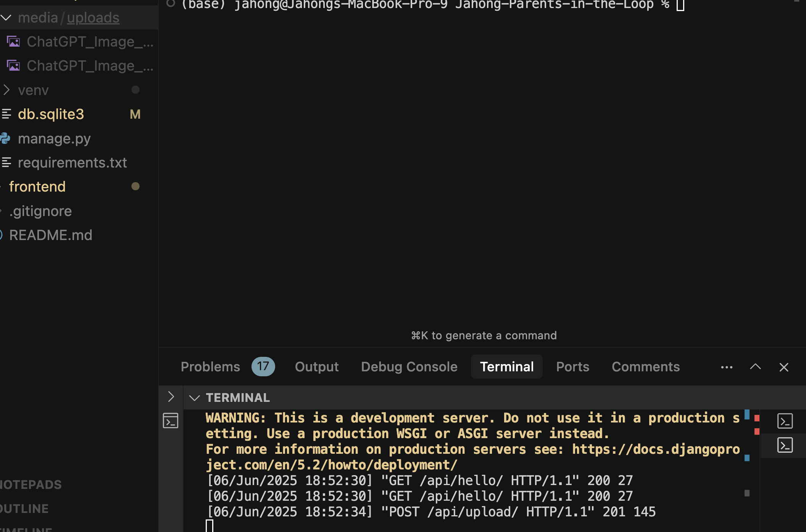Open the panel's more actions ellipsis
The width and height of the screenshot is (806, 532).
click(727, 367)
